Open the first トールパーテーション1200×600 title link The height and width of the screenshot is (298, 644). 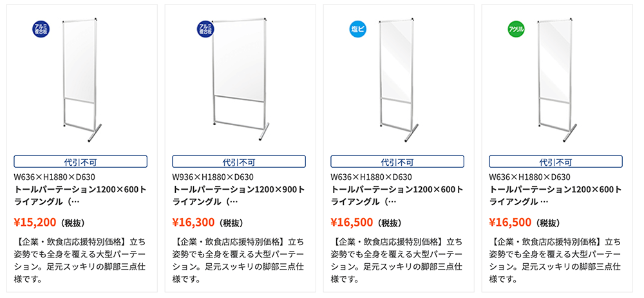click(x=80, y=195)
